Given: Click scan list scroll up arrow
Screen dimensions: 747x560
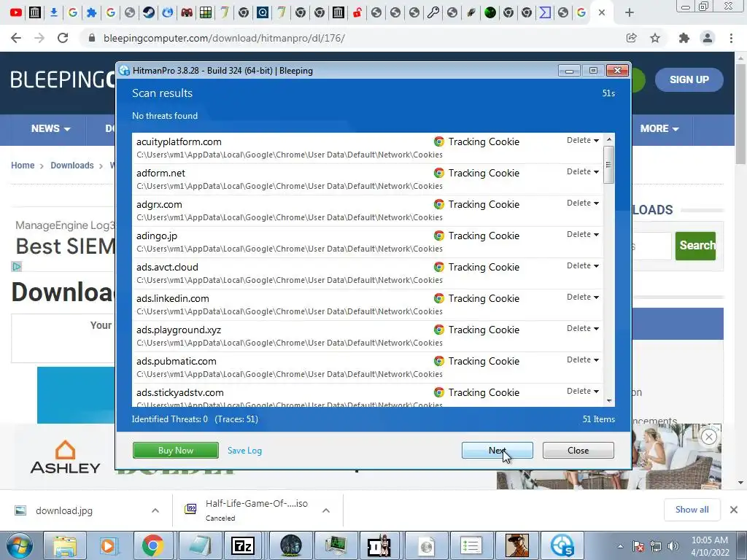Looking at the screenshot, I should coord(609,139).
